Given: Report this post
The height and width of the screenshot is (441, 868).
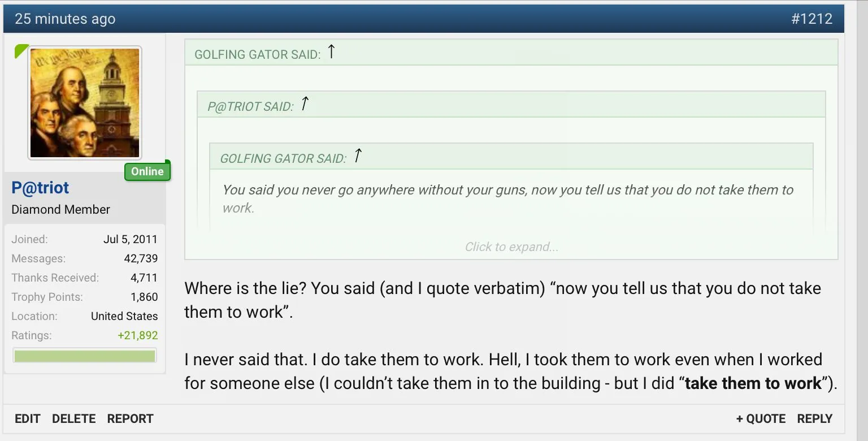Looking at the screenshot, I should (130, 419).
